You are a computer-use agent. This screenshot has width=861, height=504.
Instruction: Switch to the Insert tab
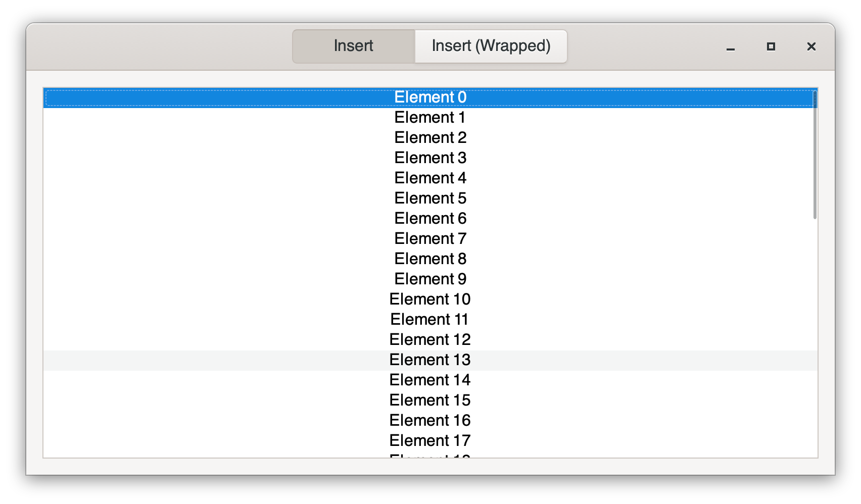tap(354, 46)
